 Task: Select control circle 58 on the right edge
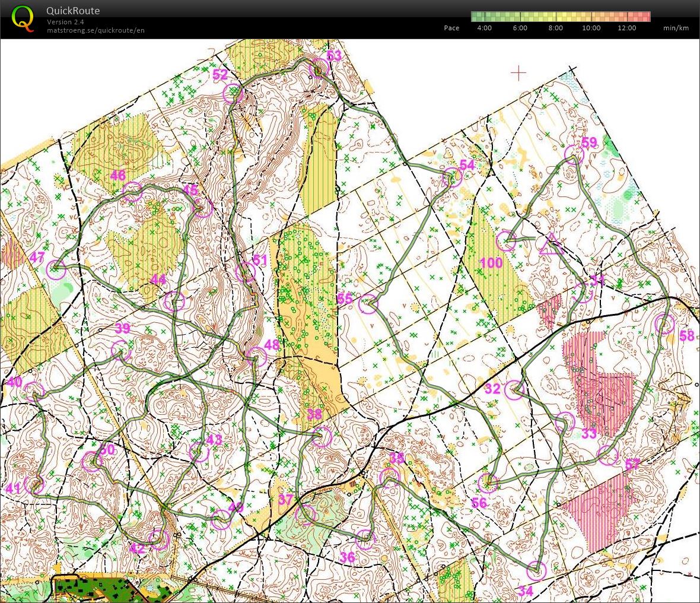(665, 325)
